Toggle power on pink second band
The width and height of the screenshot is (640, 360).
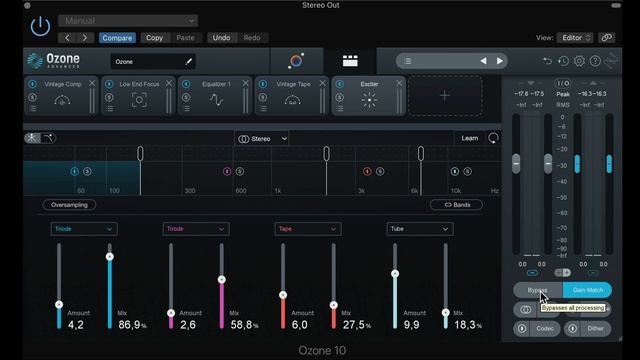click(227, 171)
